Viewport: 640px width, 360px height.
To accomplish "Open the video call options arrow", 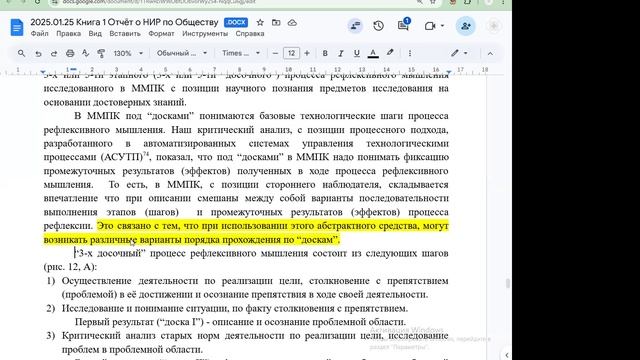I will [442, 26].
